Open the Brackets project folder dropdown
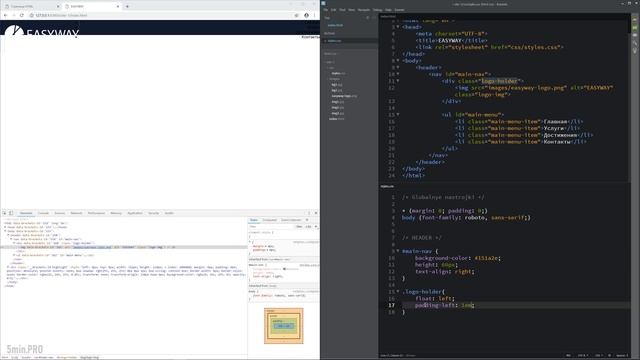The width and height of the screenshot is (640, 360). [x=330, y=54]
